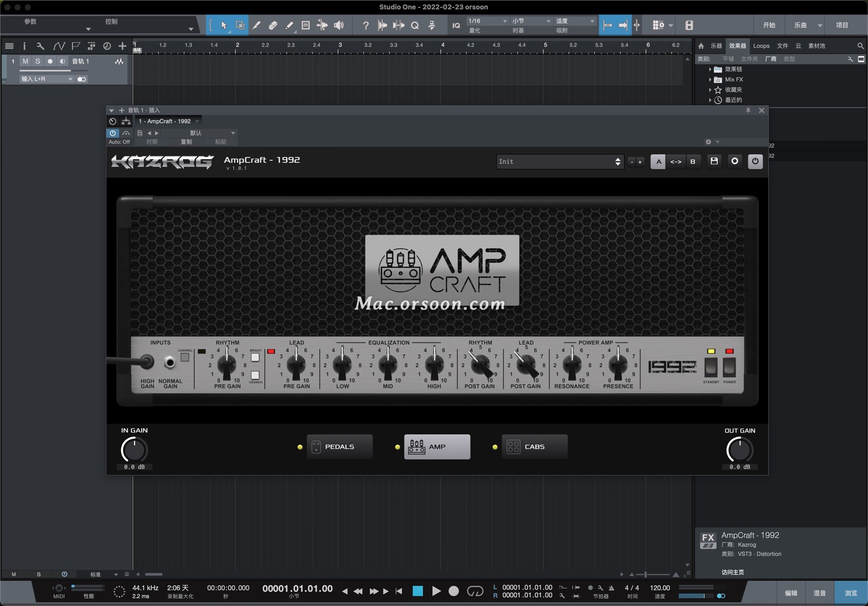Expand the Mix FX folder

point(710,80)
